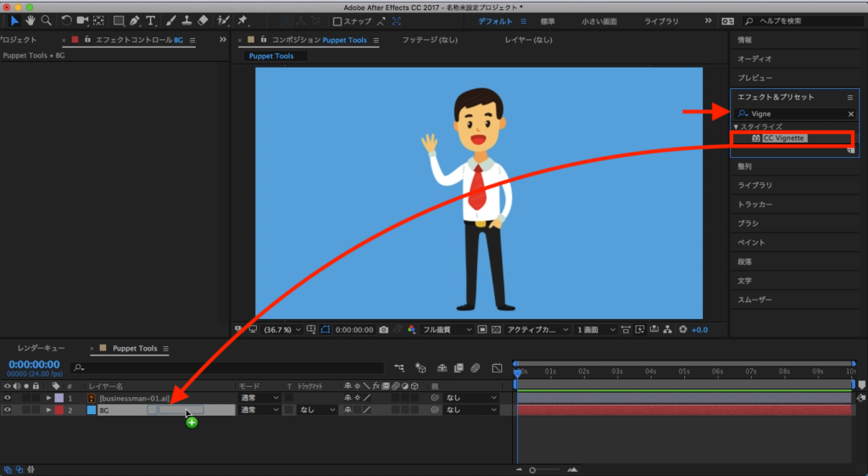The image size is (868, 476).
Task: Click the snapshot camera icon
Action: (x=384, y=329)
